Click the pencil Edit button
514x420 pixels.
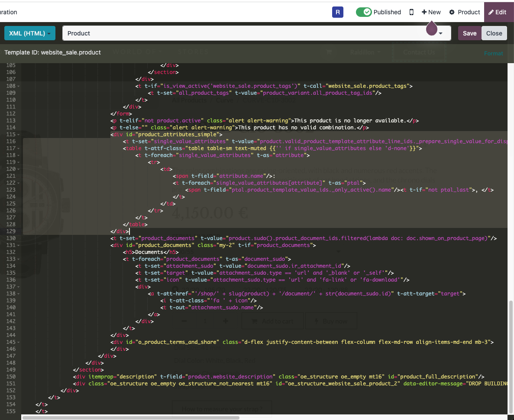pos(497,12)
